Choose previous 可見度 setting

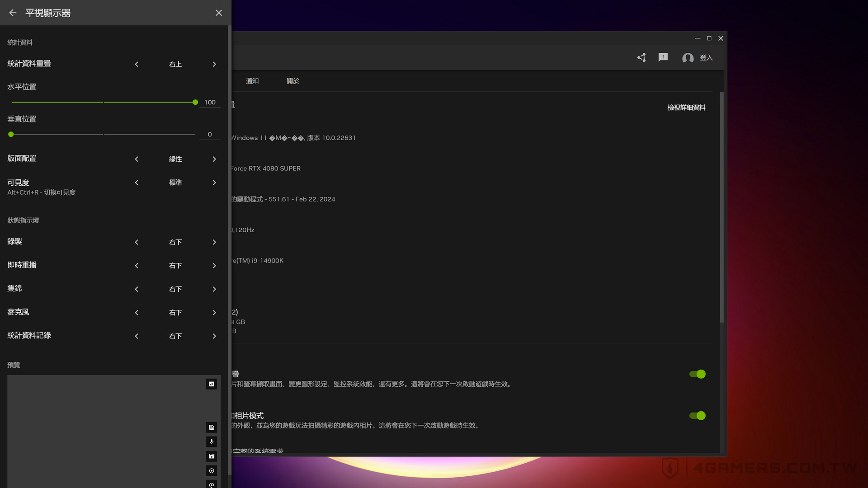137,183
